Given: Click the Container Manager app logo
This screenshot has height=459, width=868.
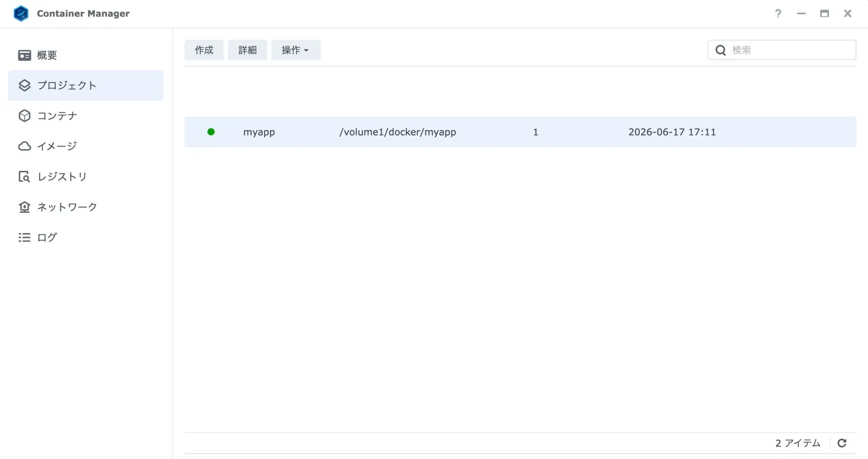Looking at the screenshot, I should click(x=21, y=14).
